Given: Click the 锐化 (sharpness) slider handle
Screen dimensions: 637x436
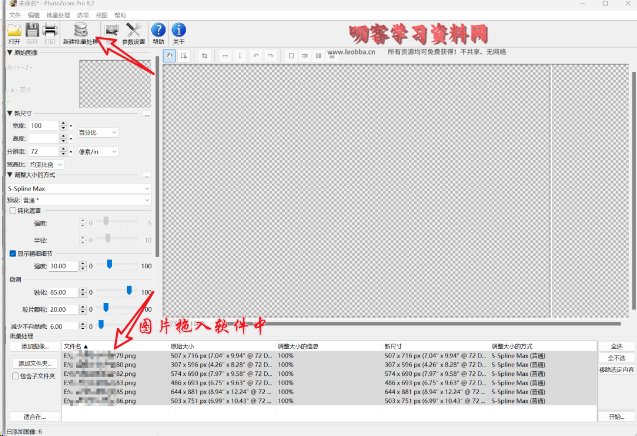Looking at the screenshot, I should click(129, 292).
